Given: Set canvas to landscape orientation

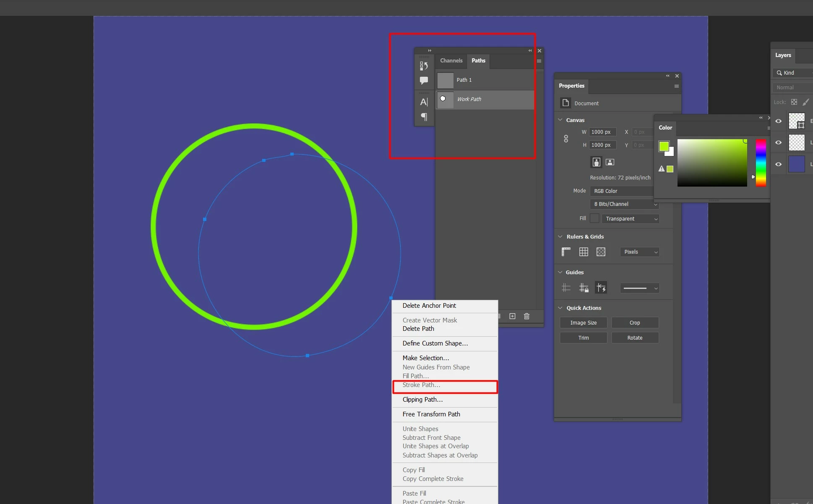Looking at the screenshot, I should tap(610, 162).
